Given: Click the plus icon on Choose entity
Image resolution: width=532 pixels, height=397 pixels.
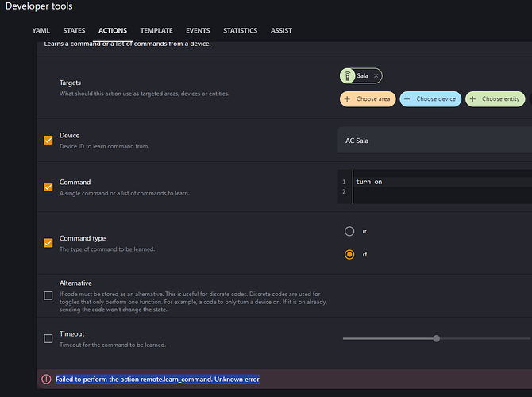Looking at the screenshot, I should pos(474,99).
